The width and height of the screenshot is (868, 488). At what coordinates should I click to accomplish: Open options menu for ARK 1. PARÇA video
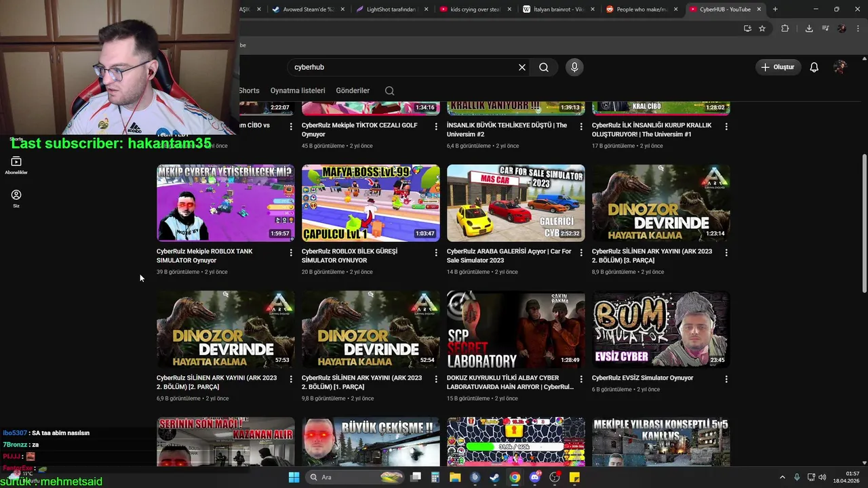[x=436, y=379]
